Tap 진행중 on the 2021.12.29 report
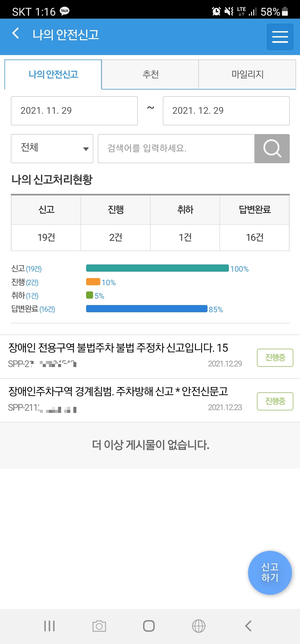The image size is (300, 644). (x=275, y=358)
